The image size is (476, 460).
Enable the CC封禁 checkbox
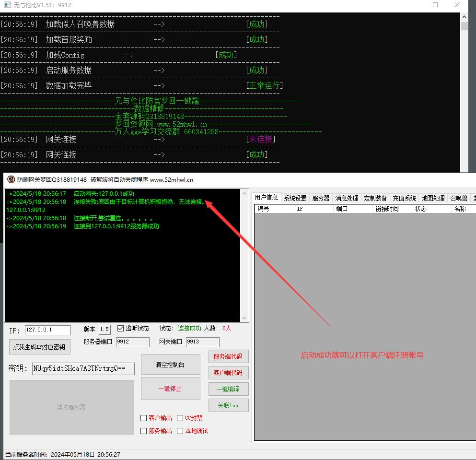(x=180, y=418)
